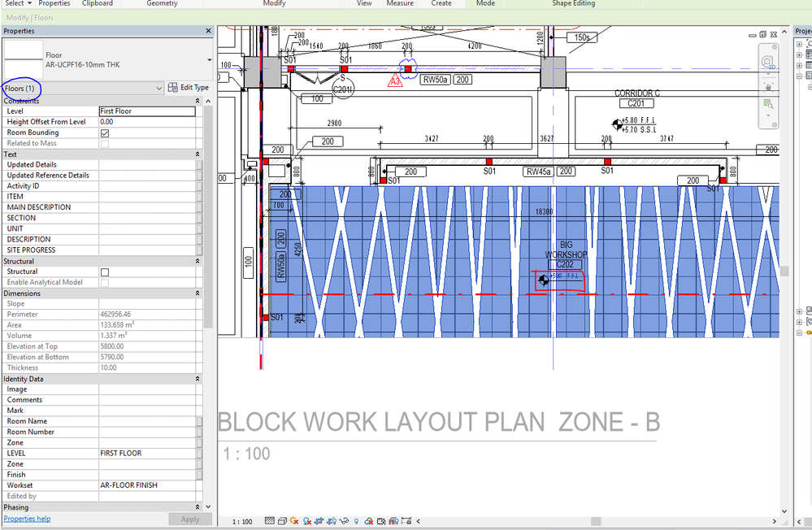Viewport: 812px width, 530px height.
Task: Restore down the drawing view window
Action: [762, 35]
